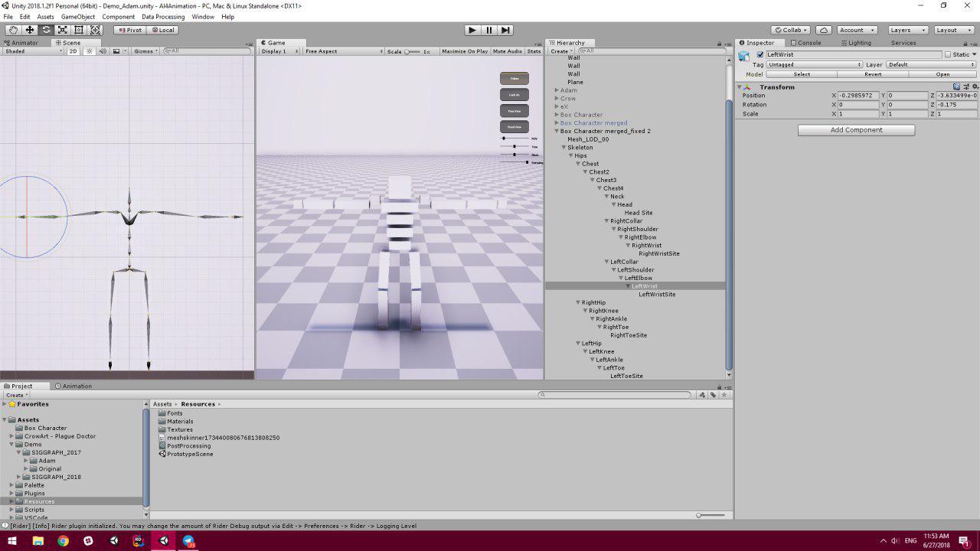Click the scene lighting toggle icon
980x551 pixels.
[90, 51]
